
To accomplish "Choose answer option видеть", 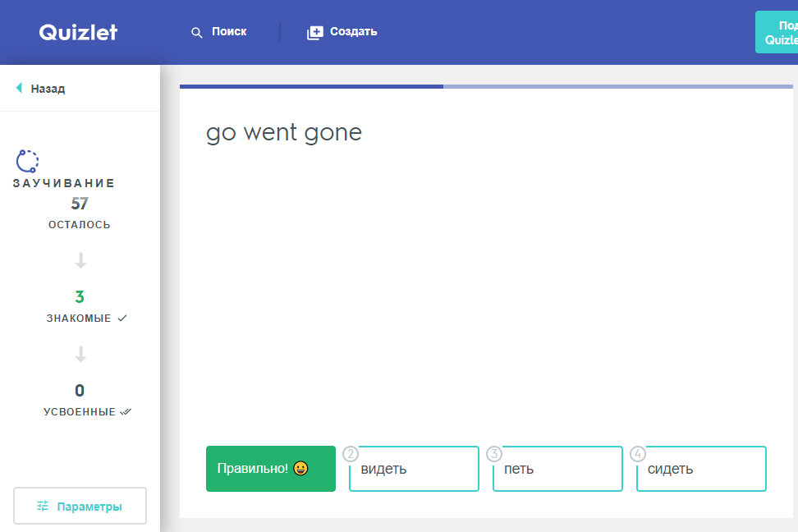I will pos(415,469).
